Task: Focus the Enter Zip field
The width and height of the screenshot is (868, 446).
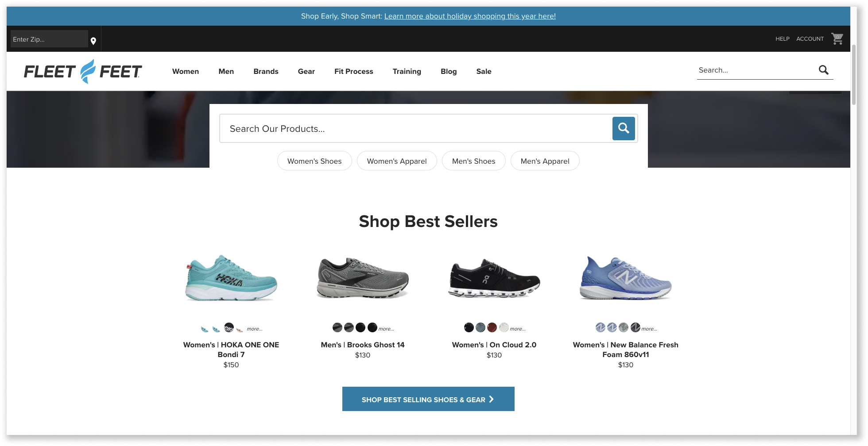Action: point(49,39)
